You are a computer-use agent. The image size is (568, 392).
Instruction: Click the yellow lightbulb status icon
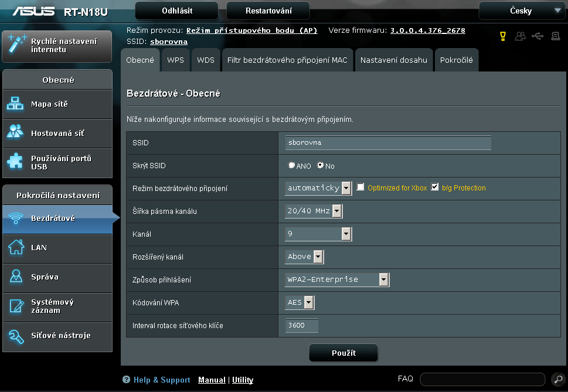[x=502, y=36]
